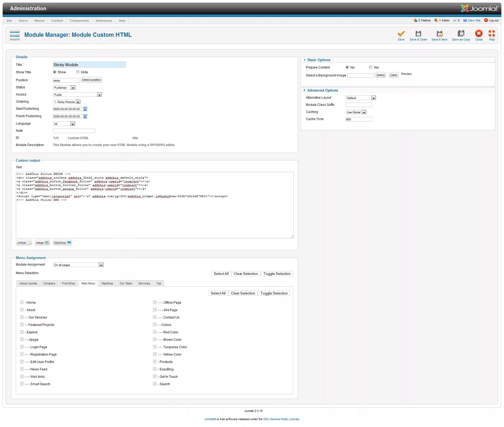Click the View Site monitor icon
The width and height of the screenshot is (504, 427).
pos(465,20)
